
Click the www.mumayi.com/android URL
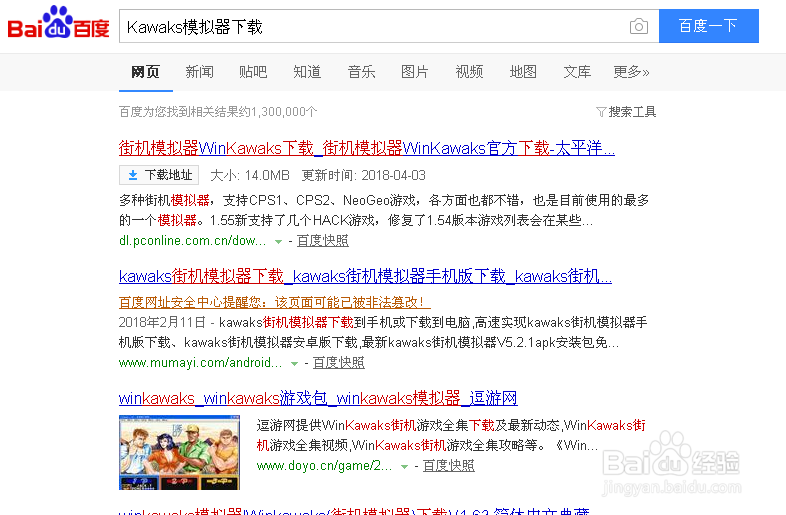pos(201,363)
